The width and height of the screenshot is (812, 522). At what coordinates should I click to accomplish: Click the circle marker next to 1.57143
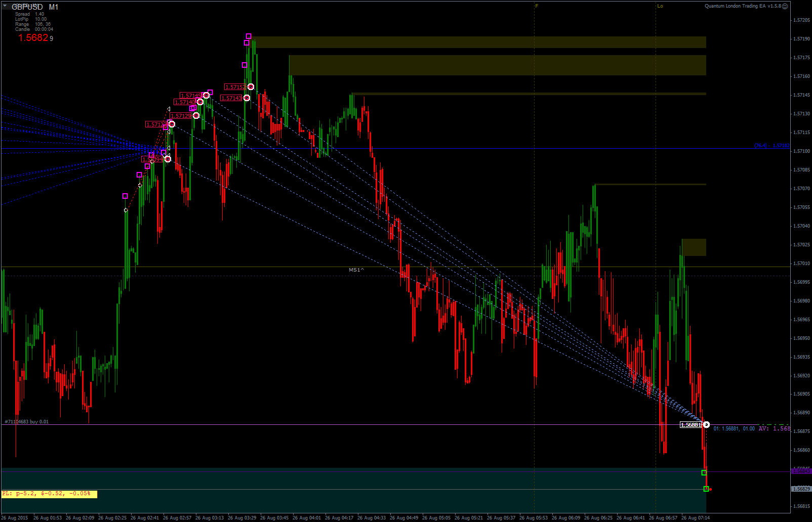pos(247,98)
